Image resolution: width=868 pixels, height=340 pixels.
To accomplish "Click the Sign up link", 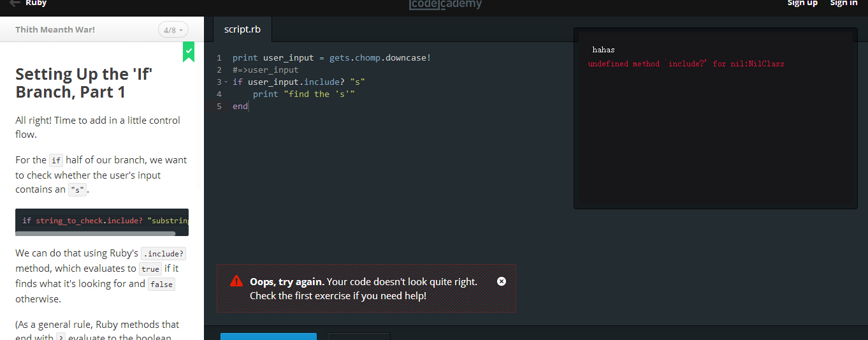I will (x=802, y=4).
